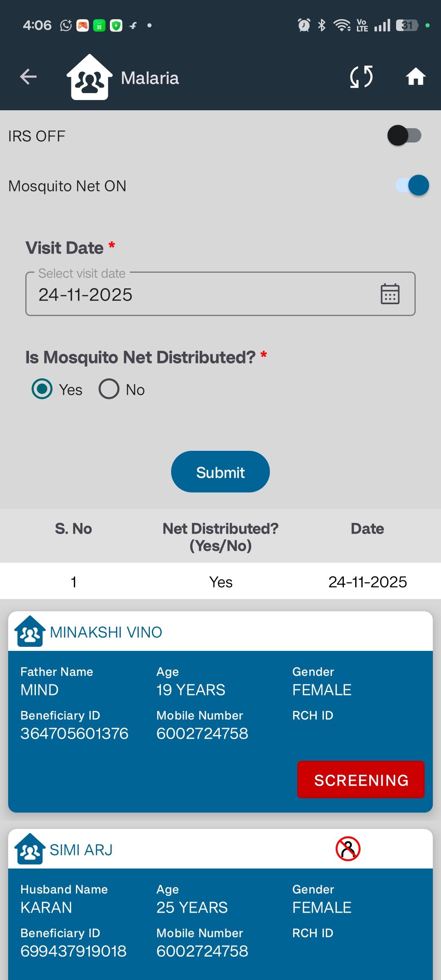Open the MINAKSHI VINO name link

click(x=106, y=633)
